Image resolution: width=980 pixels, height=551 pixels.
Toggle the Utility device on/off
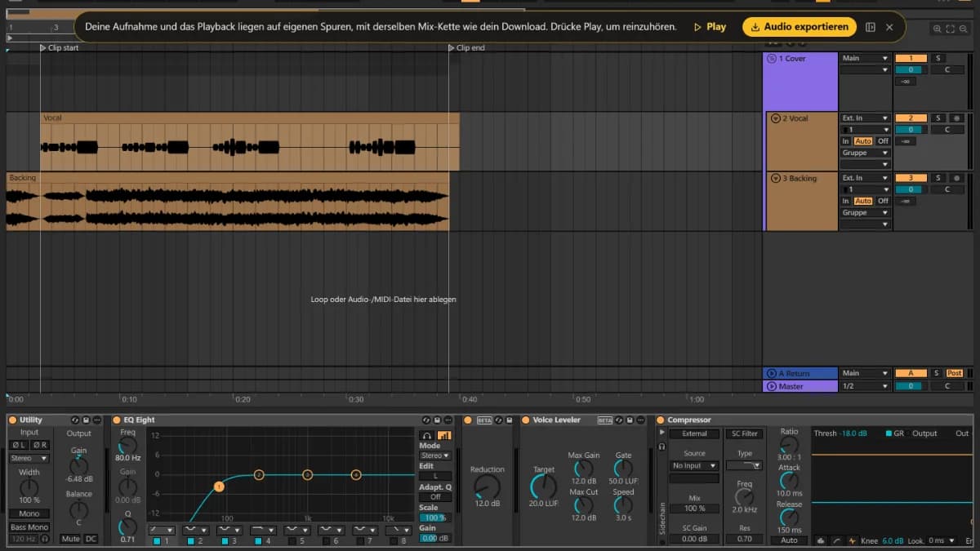pyautogui.click(x=12, y=420)
